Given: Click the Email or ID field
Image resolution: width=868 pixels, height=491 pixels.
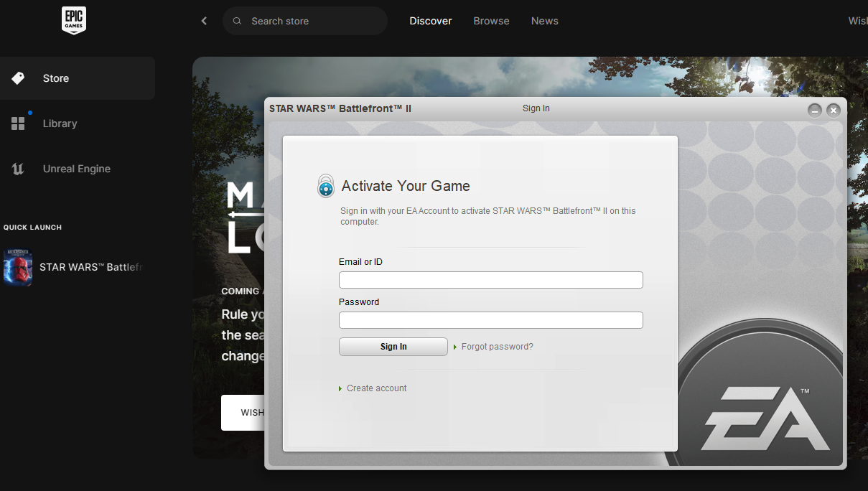Looking at the screenshot, I should pyautogui.click(x=491, y=280).
